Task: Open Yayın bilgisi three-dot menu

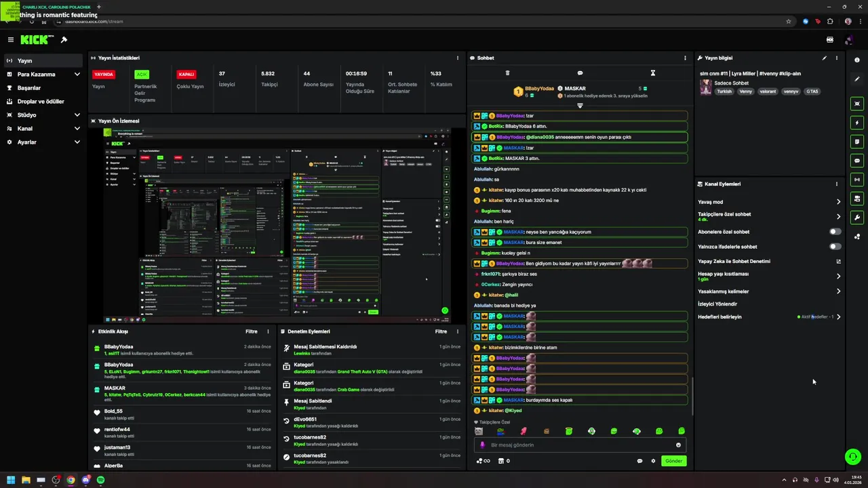Action: point(837,58)
